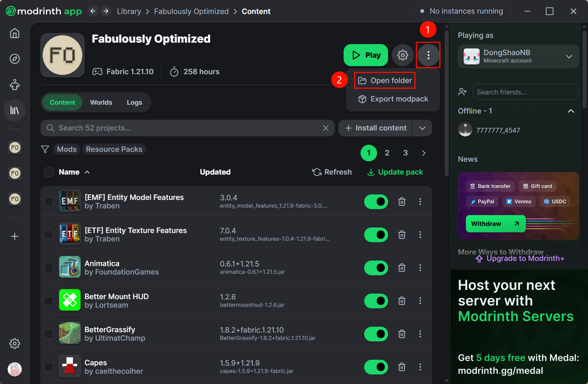
Task: Switch to the Worlds tab
Action: (101, 103)
